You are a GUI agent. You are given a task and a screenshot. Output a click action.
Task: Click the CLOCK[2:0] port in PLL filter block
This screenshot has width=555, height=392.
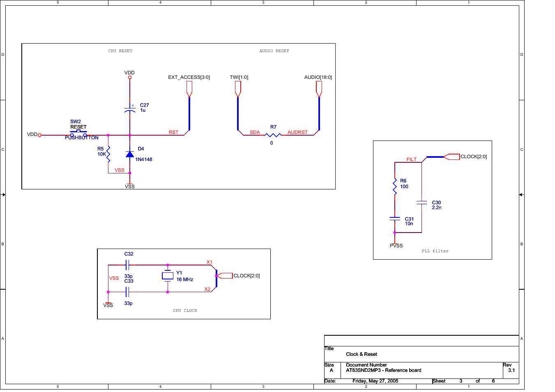pos(451,157)
